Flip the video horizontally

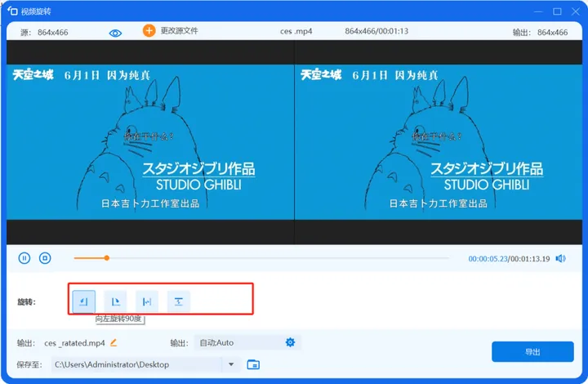click(147, 301)
